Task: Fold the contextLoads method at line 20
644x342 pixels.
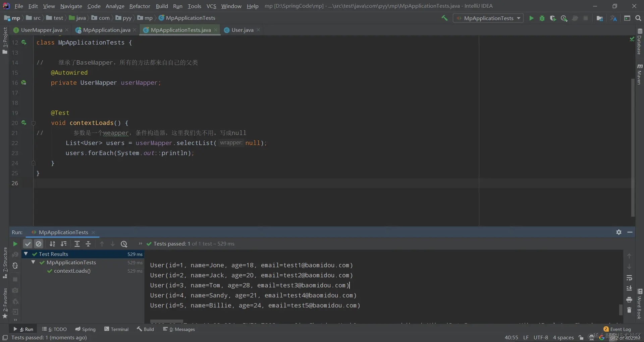Action: (x=34, y=123)
